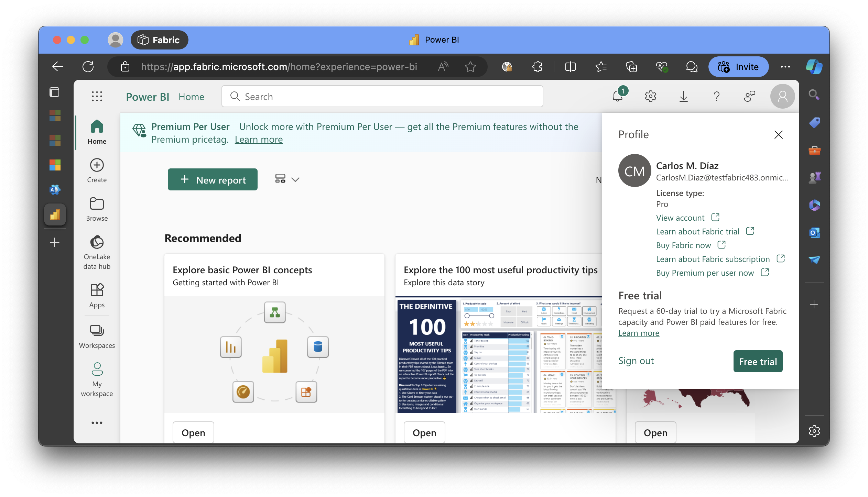This screenshot has width=868, height=497.
Task: Open the Collections icon
Action: click(631, 67)
